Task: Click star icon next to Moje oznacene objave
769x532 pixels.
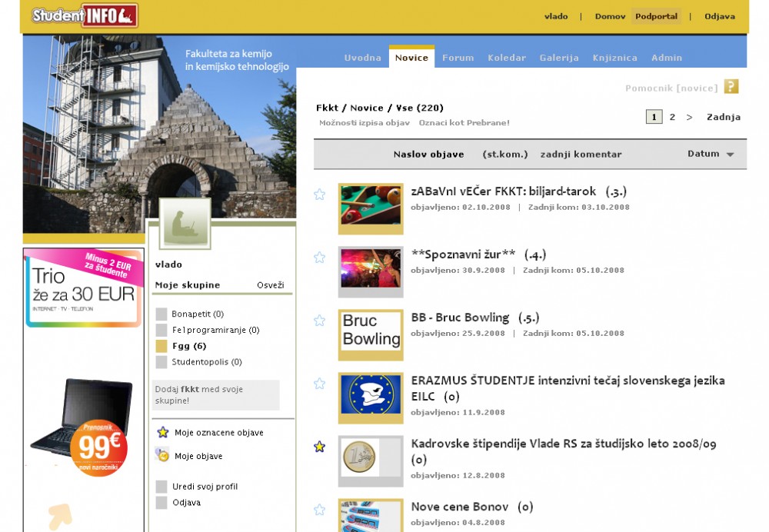Action: pos(162,433)
